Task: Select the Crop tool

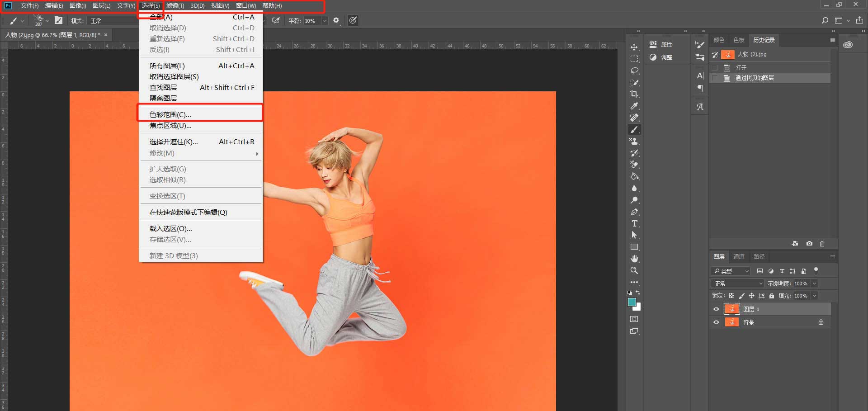Action: click(x=634, y=94)
